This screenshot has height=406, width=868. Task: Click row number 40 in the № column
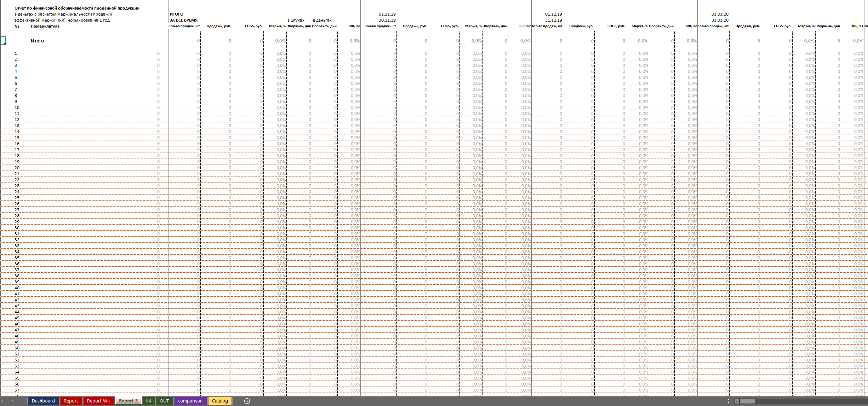pos(17,288)
